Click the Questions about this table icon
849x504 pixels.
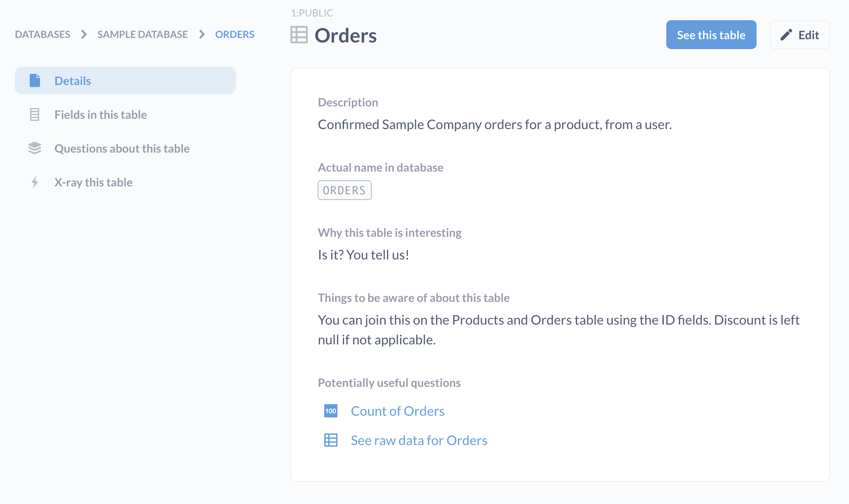[33, 148]
